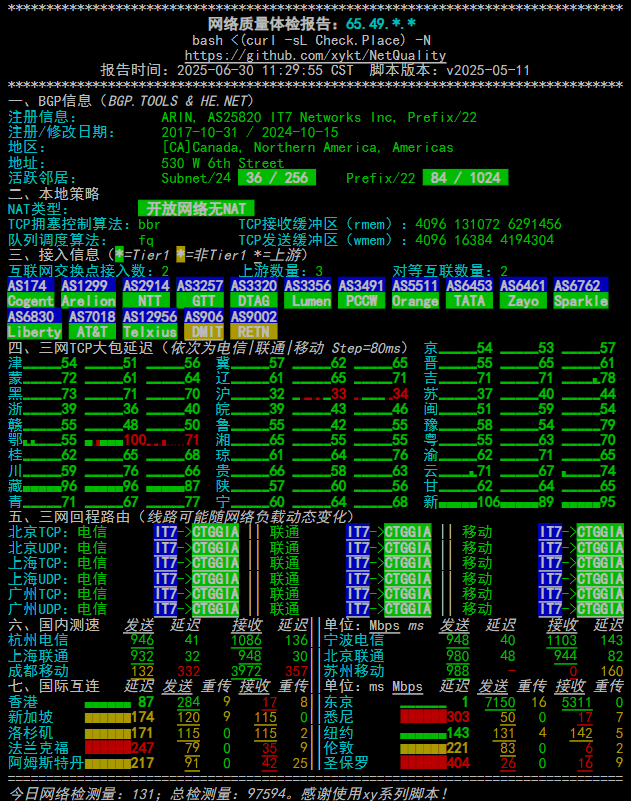Select the AS3356 Lumen badge
631x801 pixels.
click(x=310, y=293)
